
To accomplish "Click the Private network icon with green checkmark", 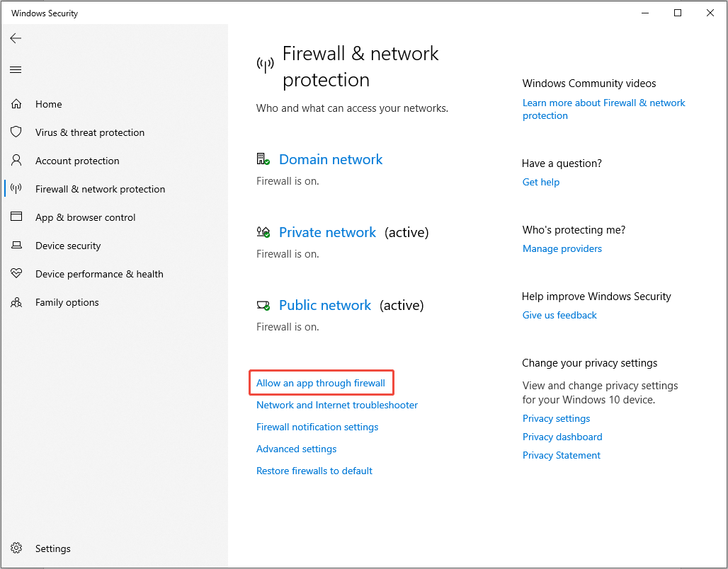I will pos(262,231).
